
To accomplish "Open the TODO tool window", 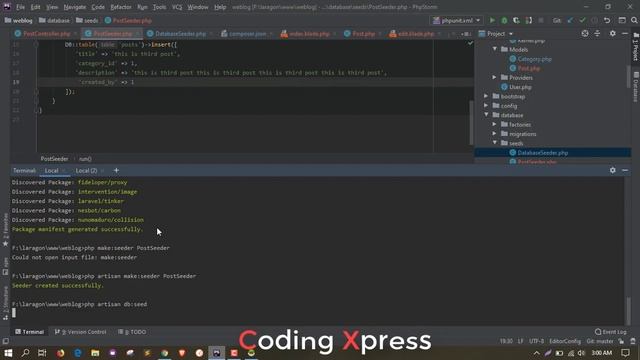I will pos(132,332).
